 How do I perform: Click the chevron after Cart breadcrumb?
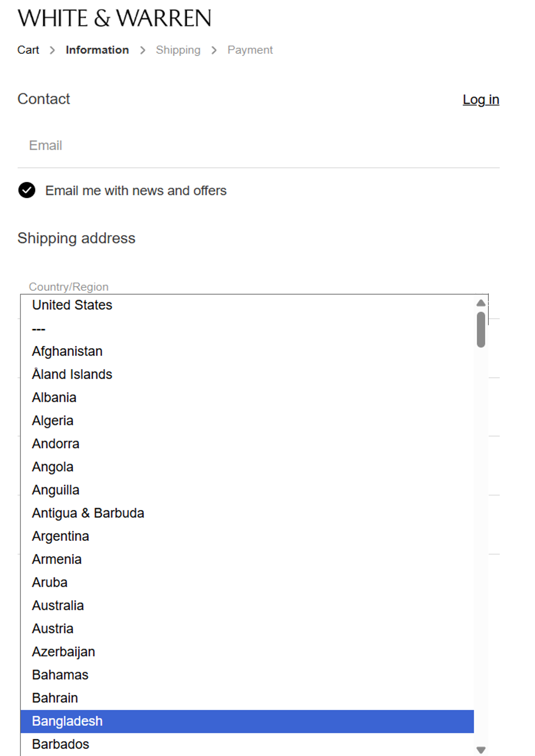point(52,50)
